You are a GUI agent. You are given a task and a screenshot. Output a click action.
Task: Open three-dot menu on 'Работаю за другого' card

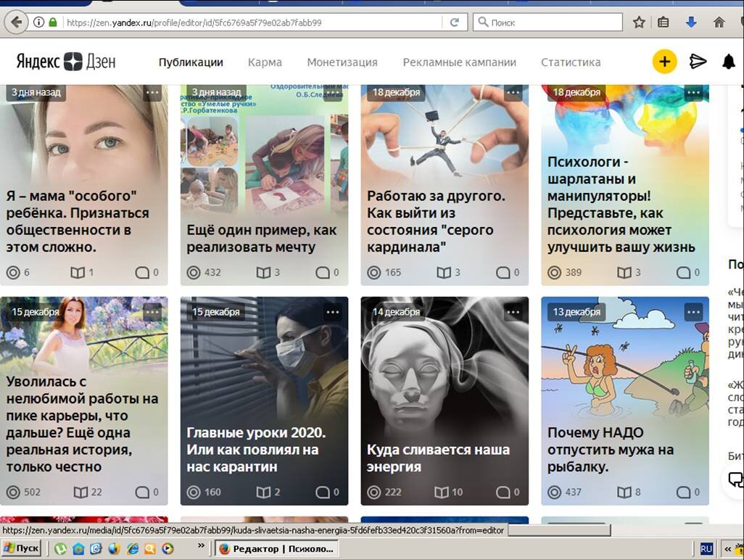[513, 92]
